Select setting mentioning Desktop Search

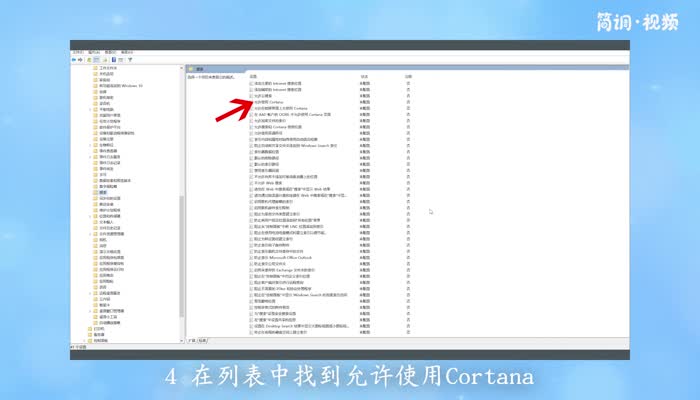tap(302, 326)
